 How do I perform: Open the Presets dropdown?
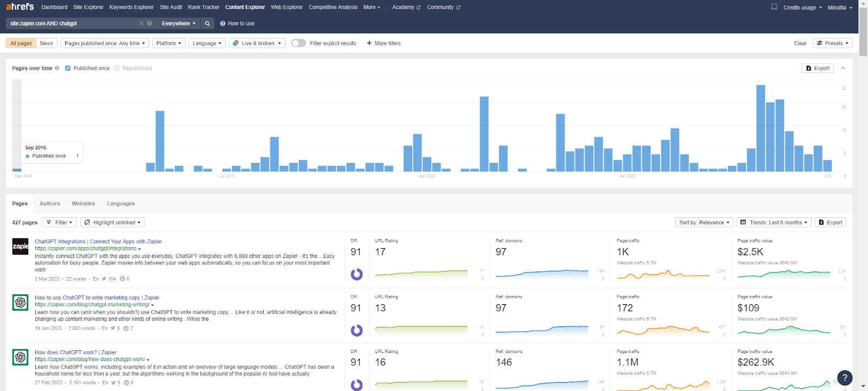(833, 43)
